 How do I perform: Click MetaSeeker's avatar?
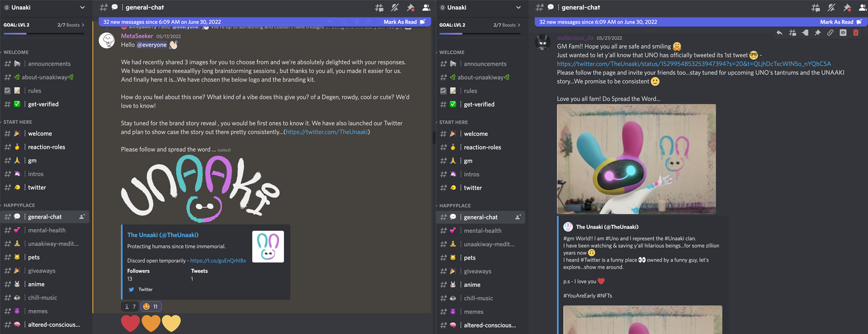(107, 40)
